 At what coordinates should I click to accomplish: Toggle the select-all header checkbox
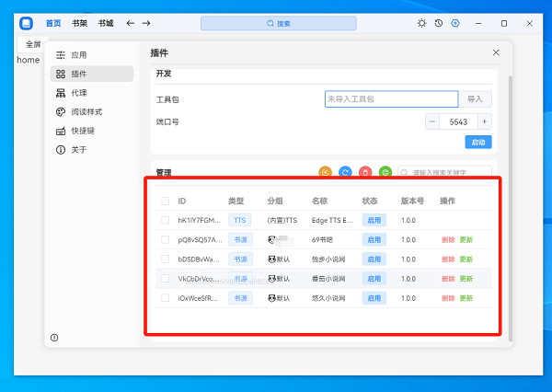(x=165, y=202)
